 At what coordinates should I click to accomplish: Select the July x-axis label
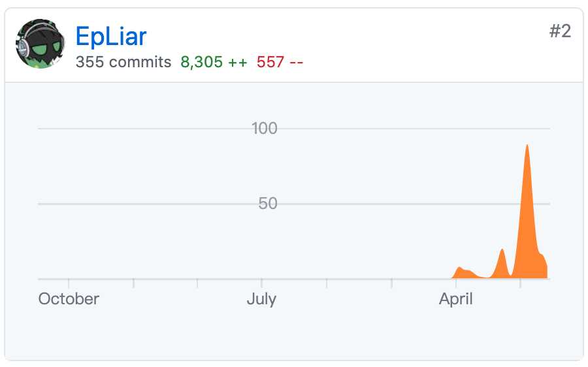click(261, 299)
